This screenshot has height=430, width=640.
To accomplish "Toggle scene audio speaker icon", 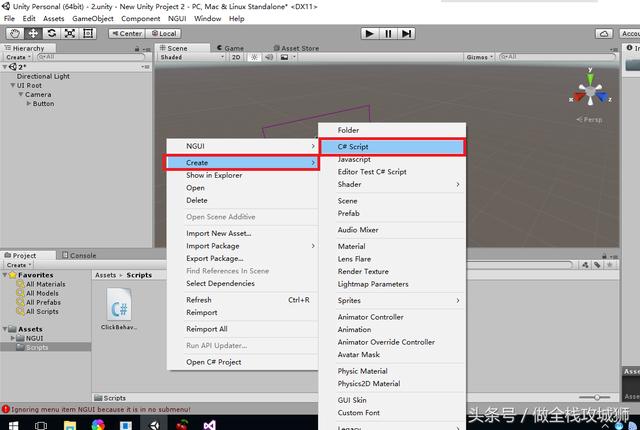I will tap(269, 57).
